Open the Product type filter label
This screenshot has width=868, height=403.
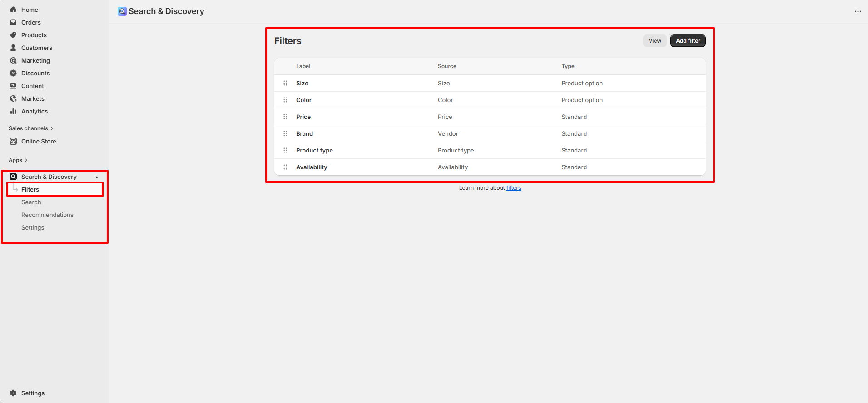pos(314,150)
